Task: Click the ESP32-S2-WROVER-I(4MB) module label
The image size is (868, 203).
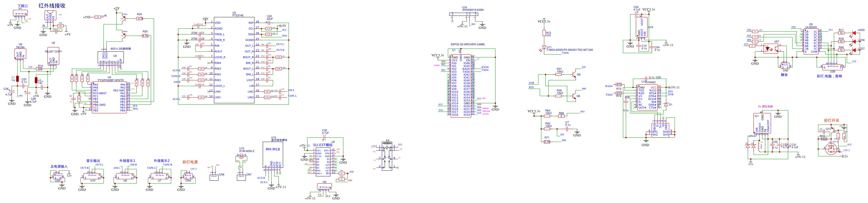Action: pyautogui.click(x=468, y=44)
